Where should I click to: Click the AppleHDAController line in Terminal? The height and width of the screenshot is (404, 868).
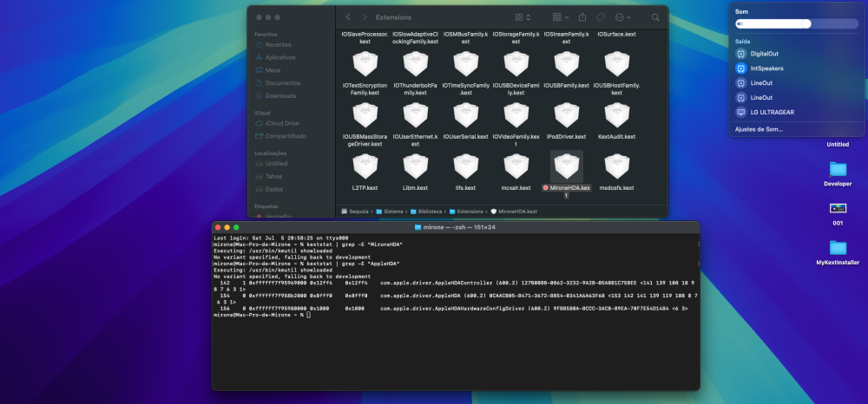click(x=455, y=286)
